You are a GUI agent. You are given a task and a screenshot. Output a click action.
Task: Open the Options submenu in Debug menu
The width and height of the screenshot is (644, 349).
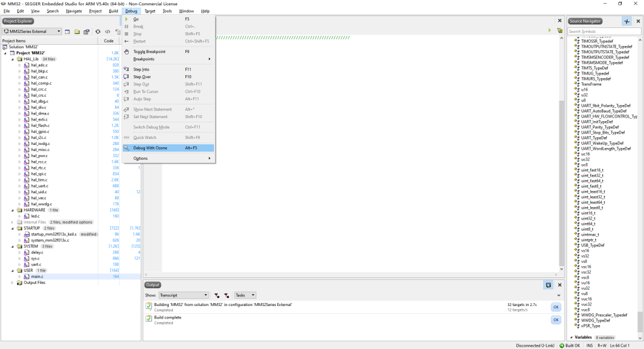168,158
